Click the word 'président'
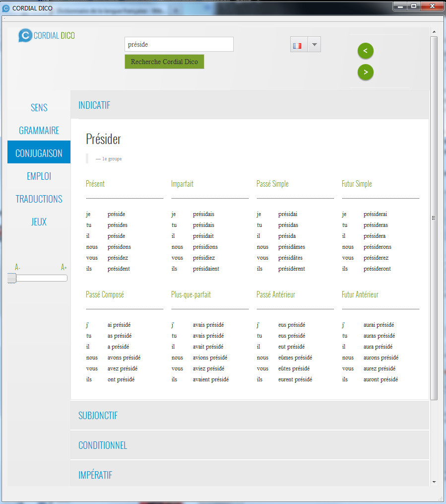 point(119,269)
